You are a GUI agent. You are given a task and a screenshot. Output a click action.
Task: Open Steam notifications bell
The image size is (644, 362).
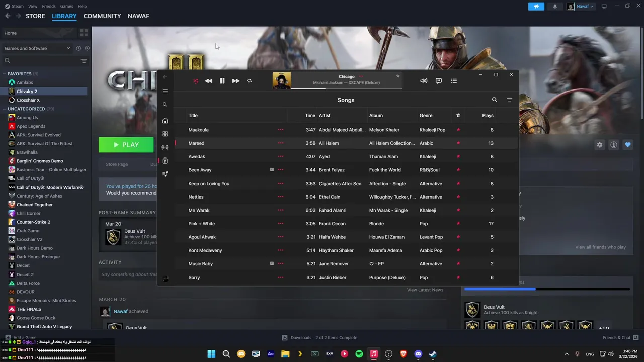pos(555,6)
